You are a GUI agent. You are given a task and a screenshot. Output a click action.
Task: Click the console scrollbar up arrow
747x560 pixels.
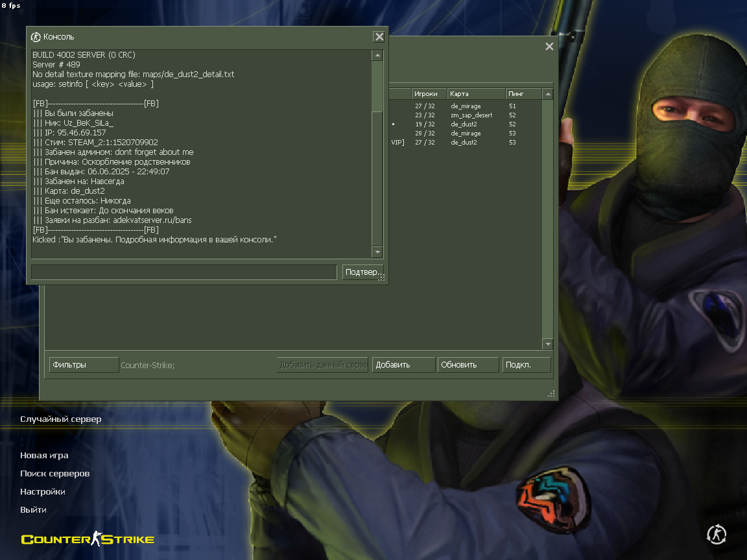click(x=377, y=55)
